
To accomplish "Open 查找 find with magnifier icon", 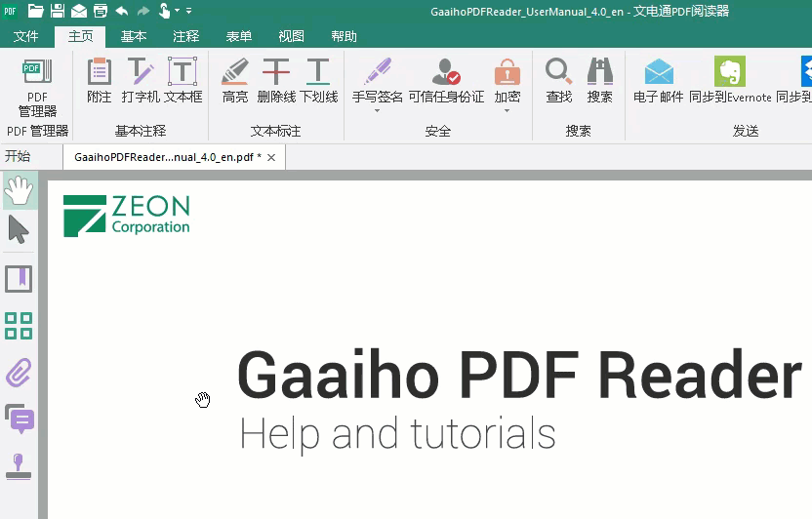I will click(559, 80).
